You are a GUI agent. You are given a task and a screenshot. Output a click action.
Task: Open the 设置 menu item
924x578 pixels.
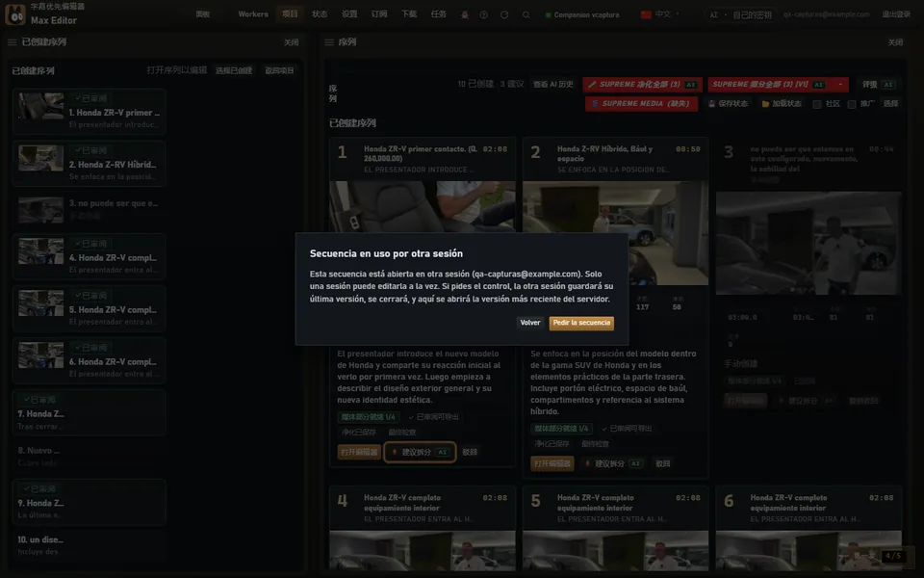(x=349, y=14)
